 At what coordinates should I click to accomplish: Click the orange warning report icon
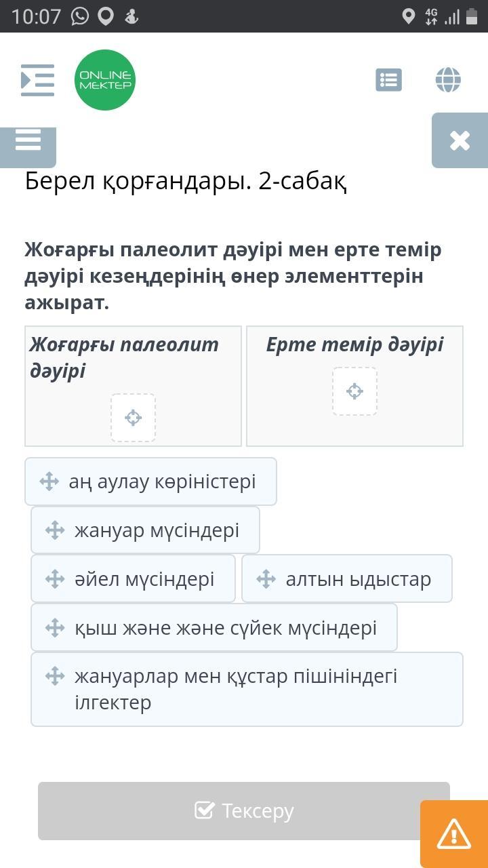click(453, 833)
